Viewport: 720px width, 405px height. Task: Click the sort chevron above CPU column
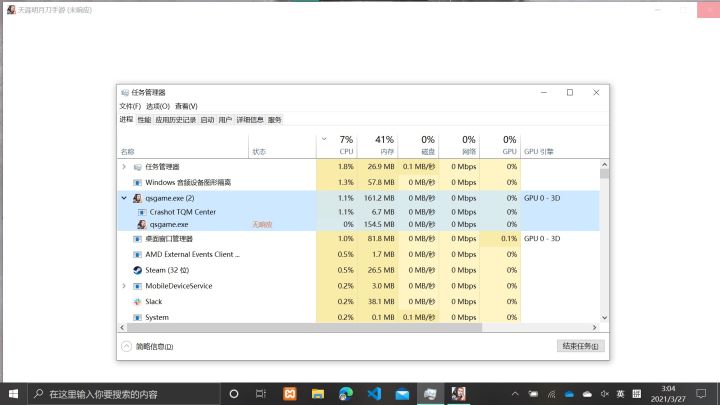coord(324,139)
